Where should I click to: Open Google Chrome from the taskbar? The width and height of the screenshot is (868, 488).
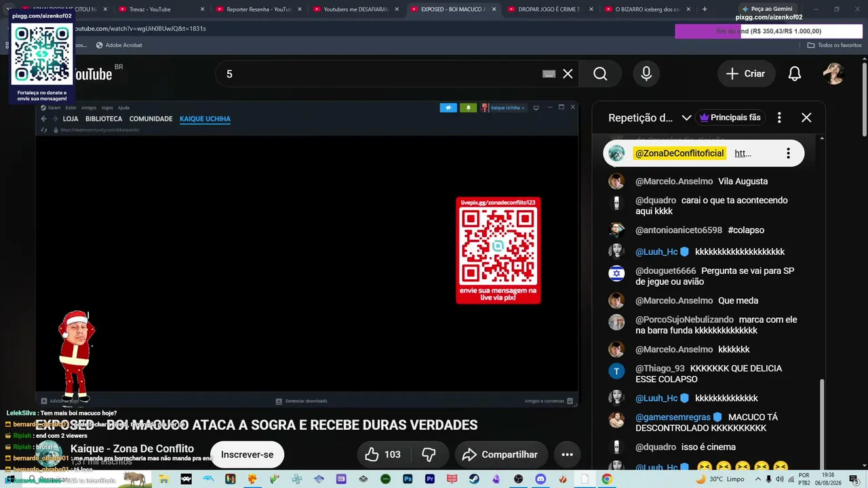[607, 479]
